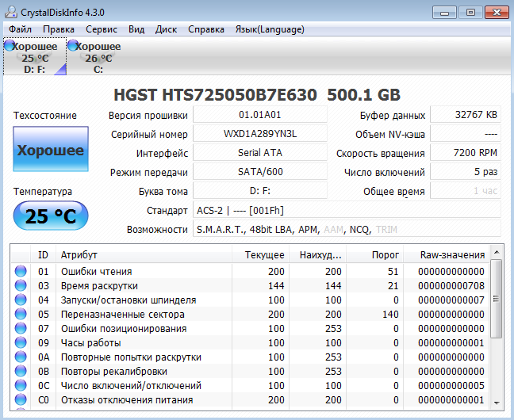
Task: Click the Serial ATA interface field
Action: tap(260, 153)
